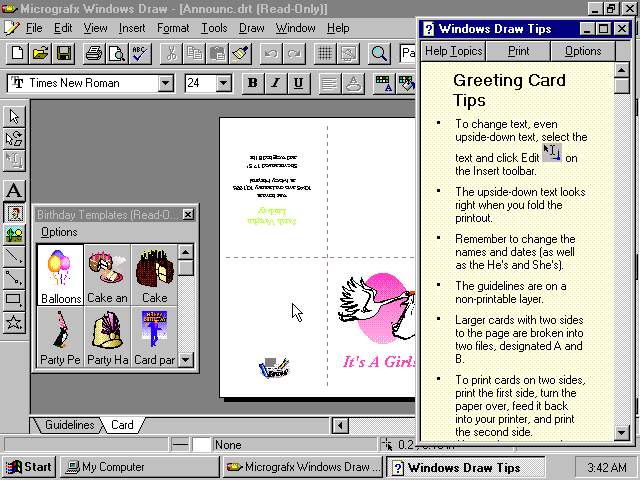
Task: Pick the straight Line tool
Action: coord(14,257)
